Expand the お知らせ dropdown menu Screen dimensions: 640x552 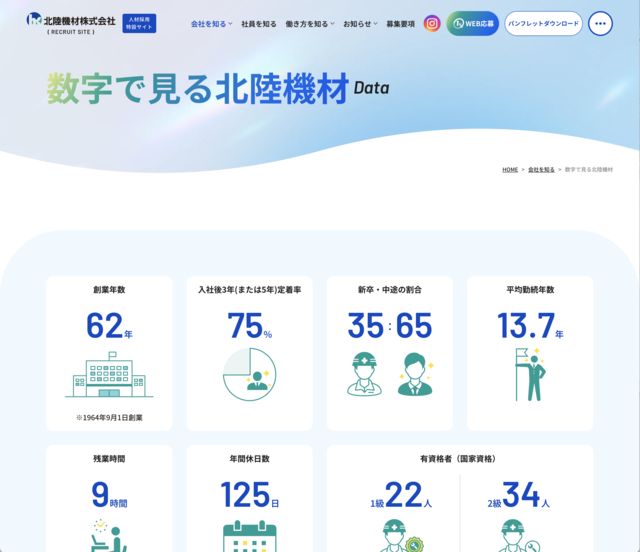[x=360, y=24]
